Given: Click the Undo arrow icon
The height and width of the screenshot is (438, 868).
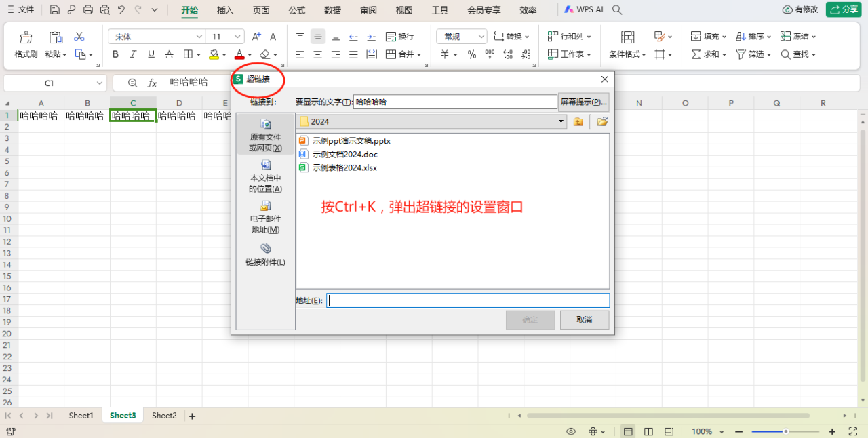Looking at the screenshot, I should point(121,10).
